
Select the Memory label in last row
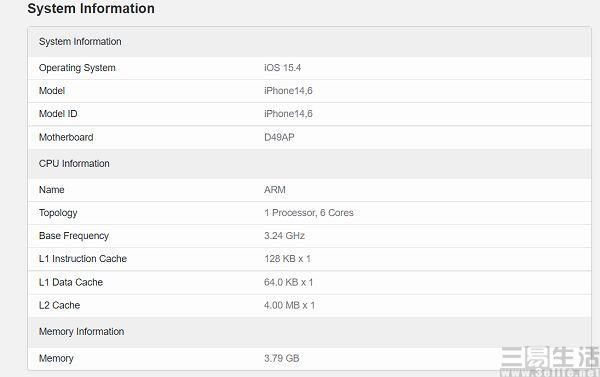pyautogui.click(x=56, y=359)
